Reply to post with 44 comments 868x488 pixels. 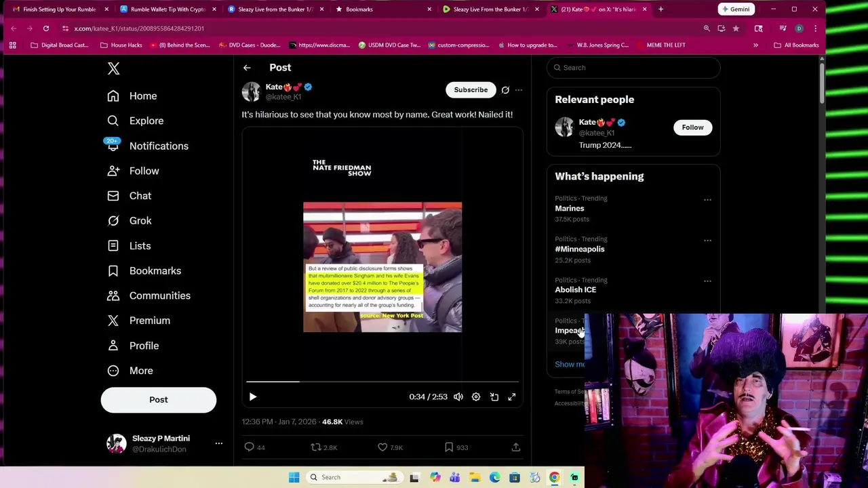[256, 447]
